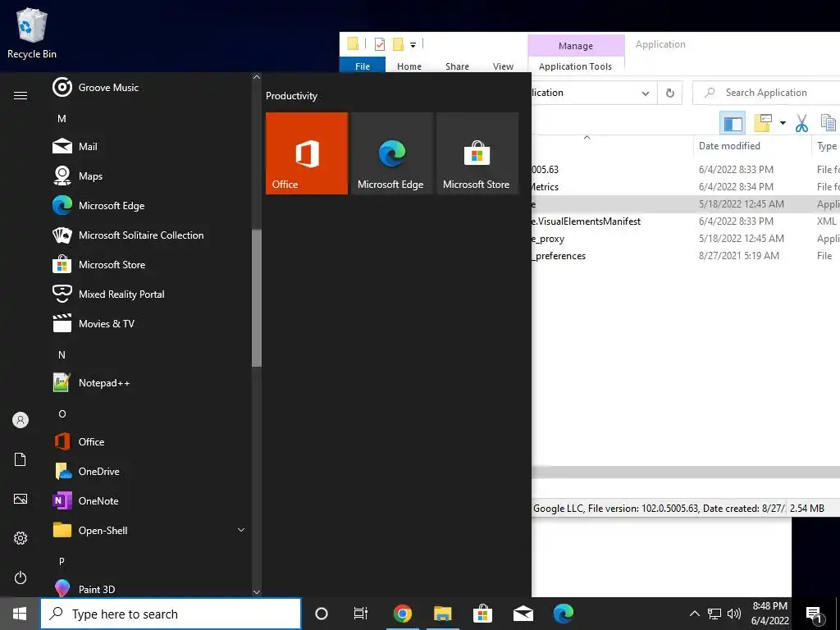
Task: Click the Office tile under Productivity
Action: point(307,153)
